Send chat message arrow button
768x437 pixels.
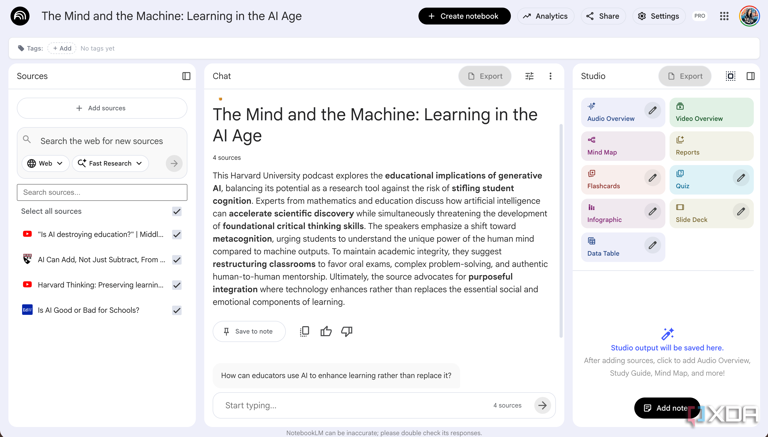[542, 405]
